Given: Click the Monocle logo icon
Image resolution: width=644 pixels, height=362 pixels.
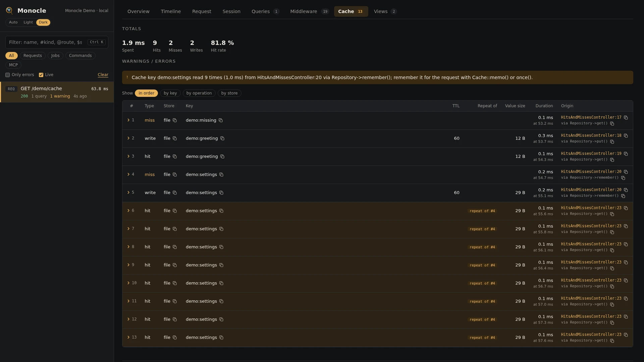Looking at the screenshot, I should [9, 11].
